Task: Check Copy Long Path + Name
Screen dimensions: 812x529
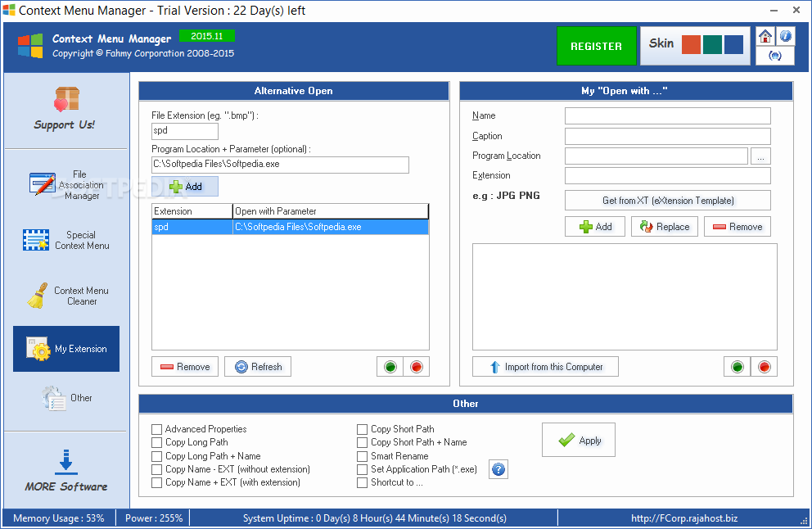Action: point(157,456)
